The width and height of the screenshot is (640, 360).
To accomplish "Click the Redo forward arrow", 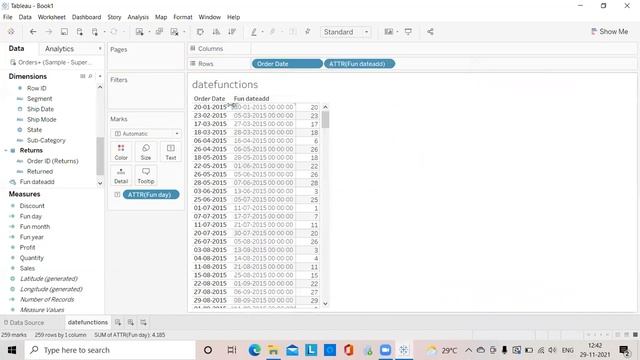I will click(49, 32).
